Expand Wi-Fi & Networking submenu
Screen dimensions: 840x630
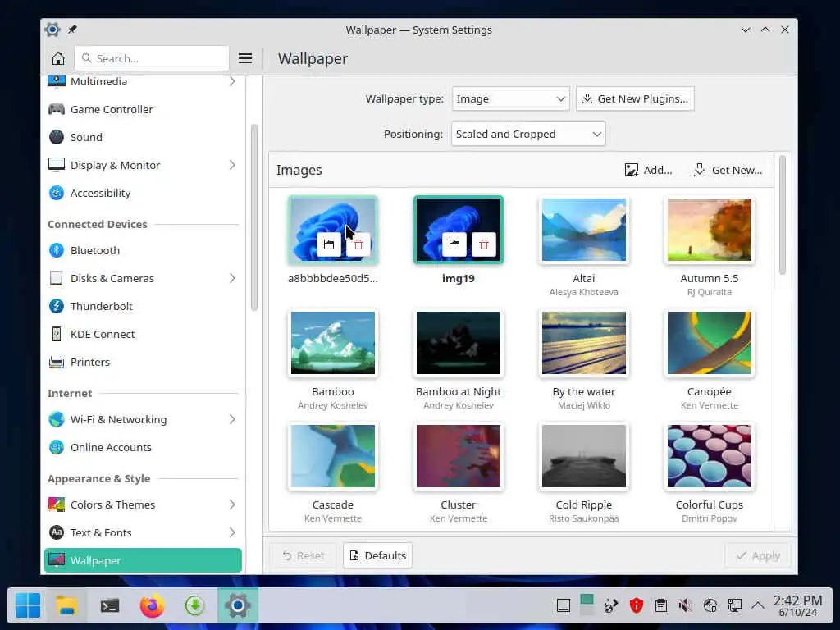232,419
